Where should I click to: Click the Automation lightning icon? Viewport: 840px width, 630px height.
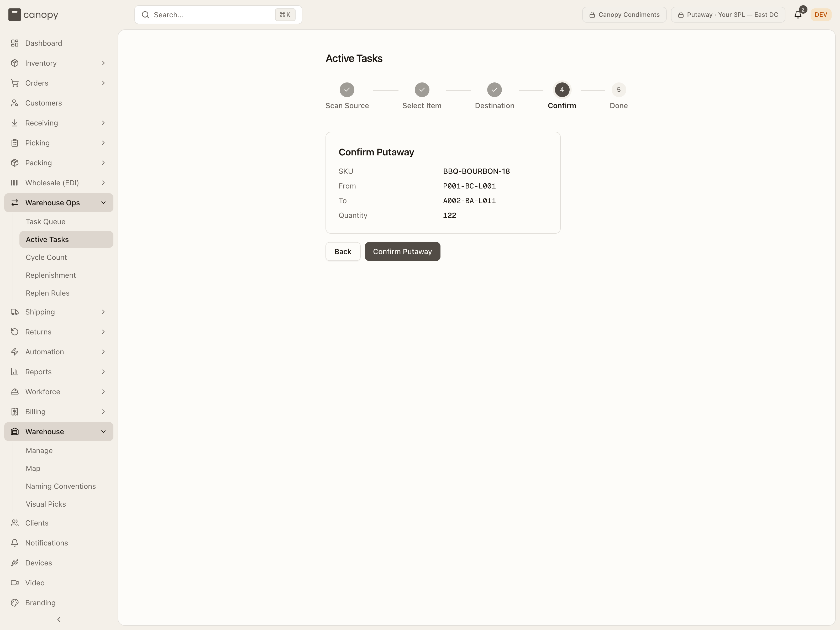(x=14, y=352)
